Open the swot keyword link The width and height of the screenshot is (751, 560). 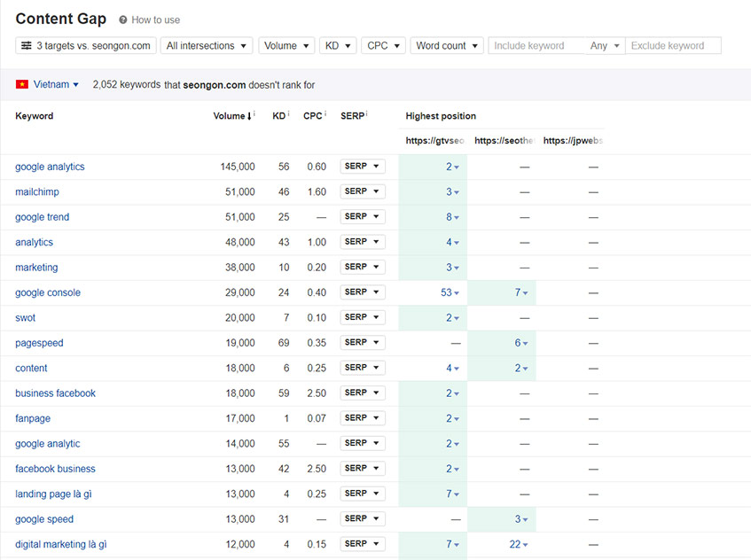pyautogui.click(x=26, y=318)
